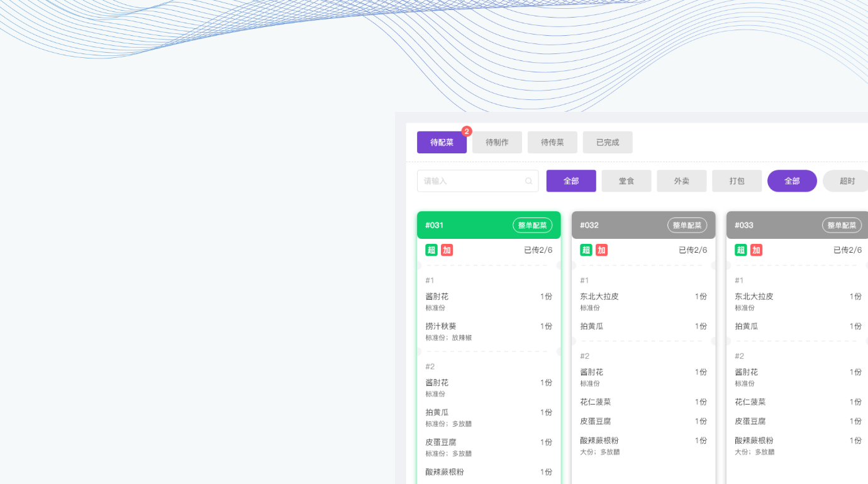
Task: Click the green 超 tag on order #033
Action: pyautogui.click(x=741, y=250)
